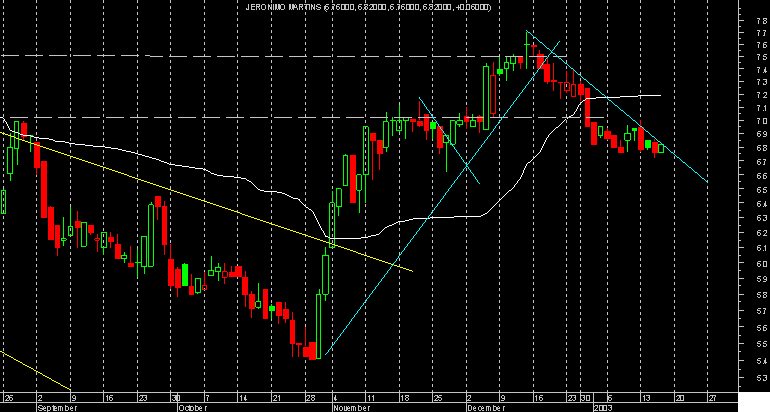770x412 pixels.
Task: Click price axis value 61
Action: pos(762,248)
